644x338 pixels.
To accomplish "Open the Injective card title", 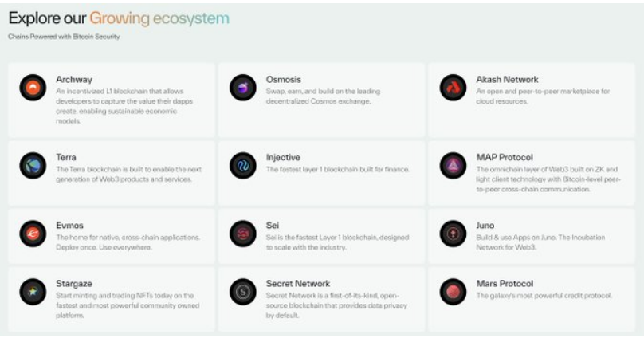I will [x=283, y=157].
